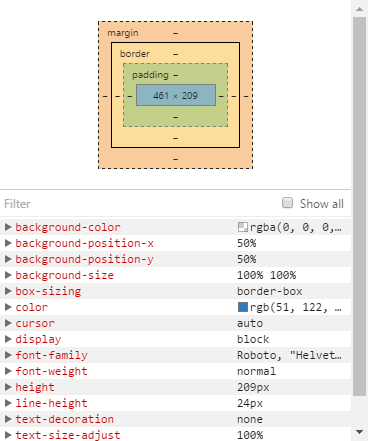Select the padding region label
Viewport: 368px width, 441px height.
click(x=150, y=75)
